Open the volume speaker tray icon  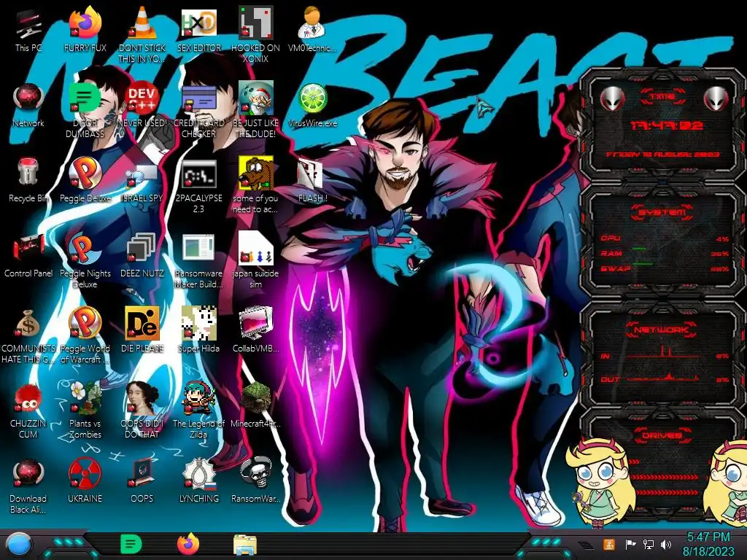666,544
